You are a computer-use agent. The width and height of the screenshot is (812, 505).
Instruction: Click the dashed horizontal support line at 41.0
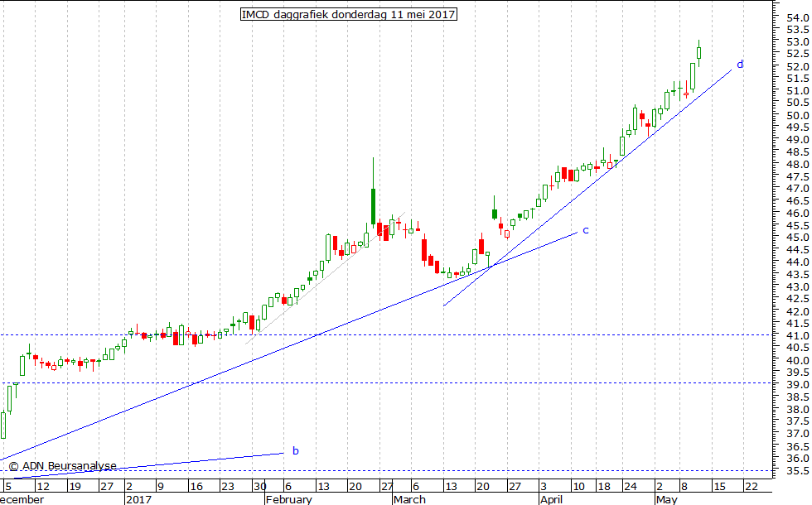386,334
